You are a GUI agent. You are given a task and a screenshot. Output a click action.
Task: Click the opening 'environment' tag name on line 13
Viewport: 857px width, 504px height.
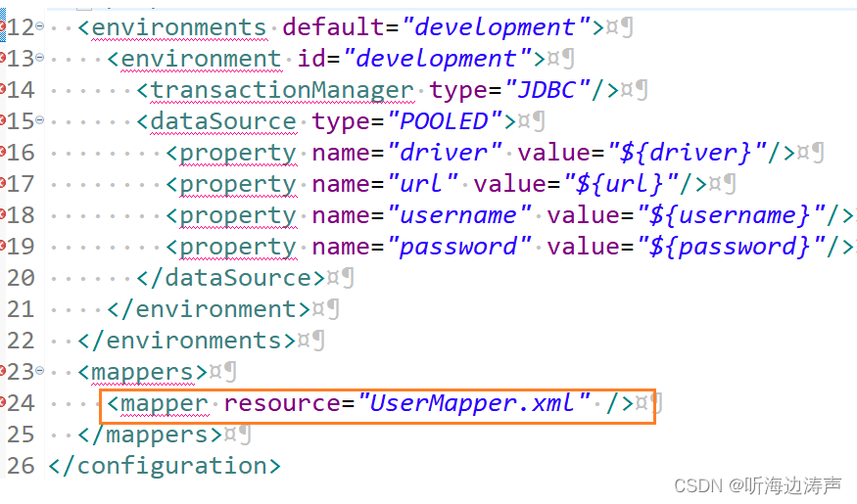pyautogui.click(x=201, y=59)
